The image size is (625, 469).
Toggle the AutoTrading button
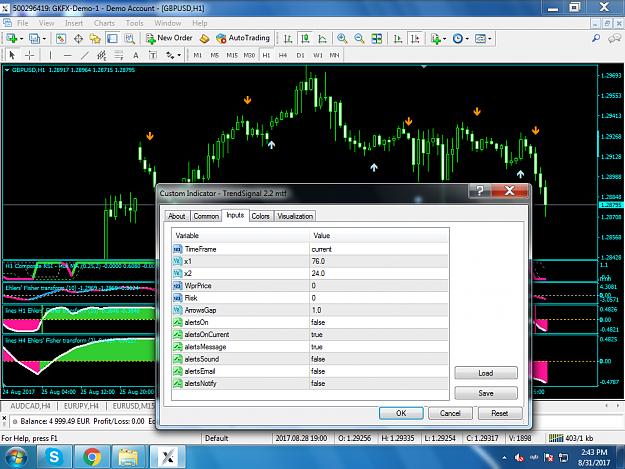tap(243, 38)
